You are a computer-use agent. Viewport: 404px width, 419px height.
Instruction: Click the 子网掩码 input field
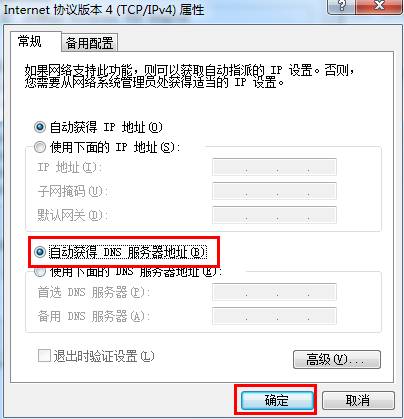[274, 191]
